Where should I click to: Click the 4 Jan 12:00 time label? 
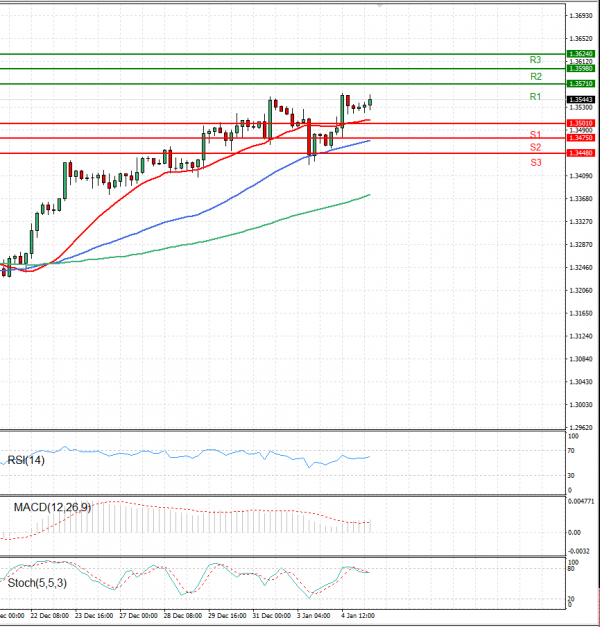(x=358, y=615)
